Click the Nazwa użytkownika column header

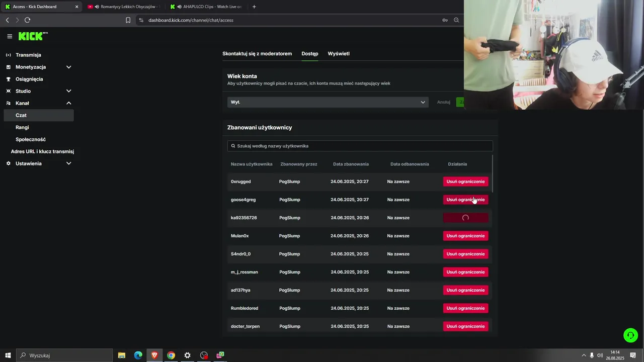[252, 164]
